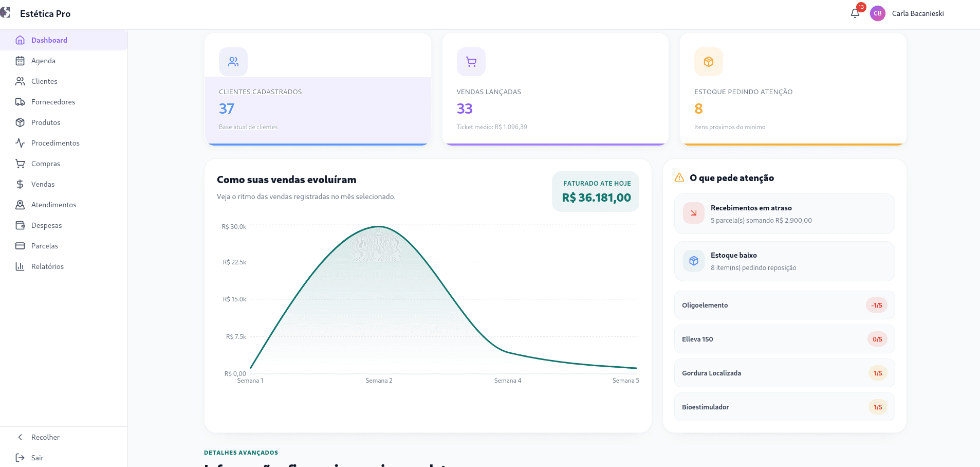Open the notifications bell icon
980x467 pixels.
point(855,13)
